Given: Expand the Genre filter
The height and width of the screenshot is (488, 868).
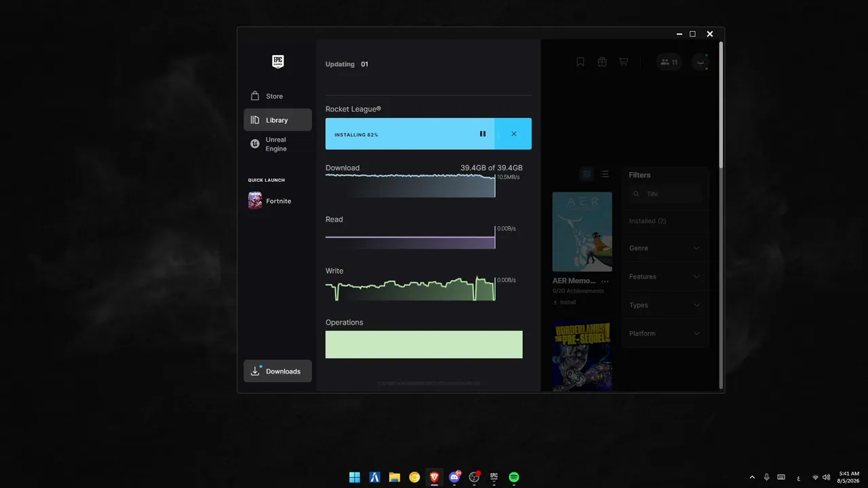Looking at the screenshot, I should [x=665, y=248].
